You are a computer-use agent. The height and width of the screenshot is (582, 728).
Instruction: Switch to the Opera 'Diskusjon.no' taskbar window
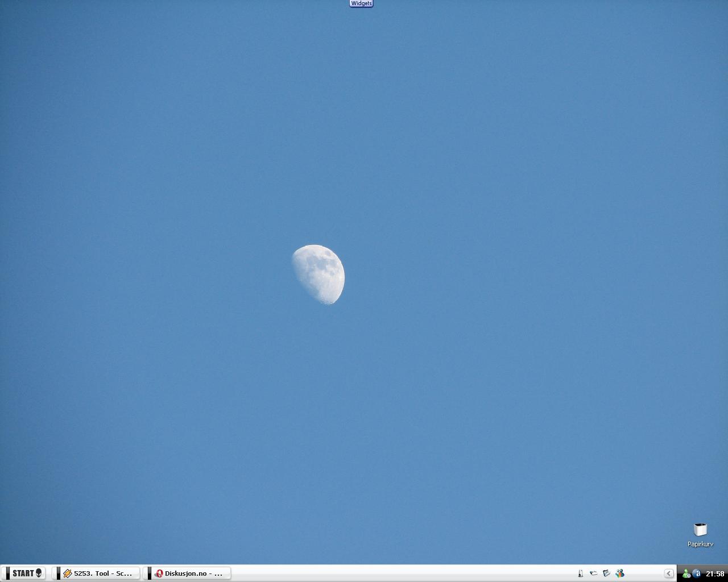188,573
